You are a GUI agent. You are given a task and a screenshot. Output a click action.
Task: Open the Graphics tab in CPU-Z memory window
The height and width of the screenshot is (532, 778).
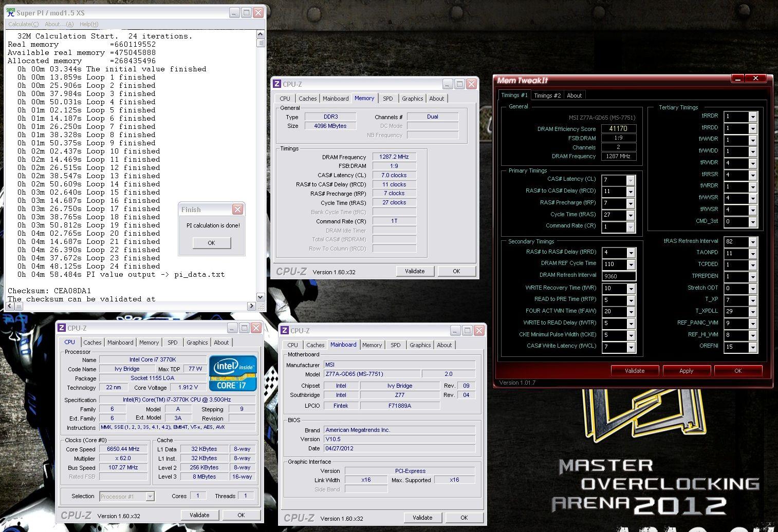[x=413, y=99]
